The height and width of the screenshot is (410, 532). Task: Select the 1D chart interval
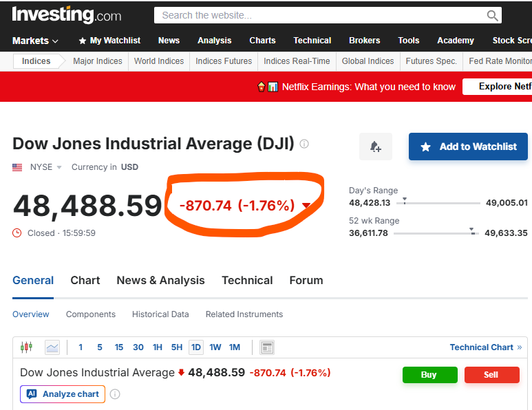[196, 347]
